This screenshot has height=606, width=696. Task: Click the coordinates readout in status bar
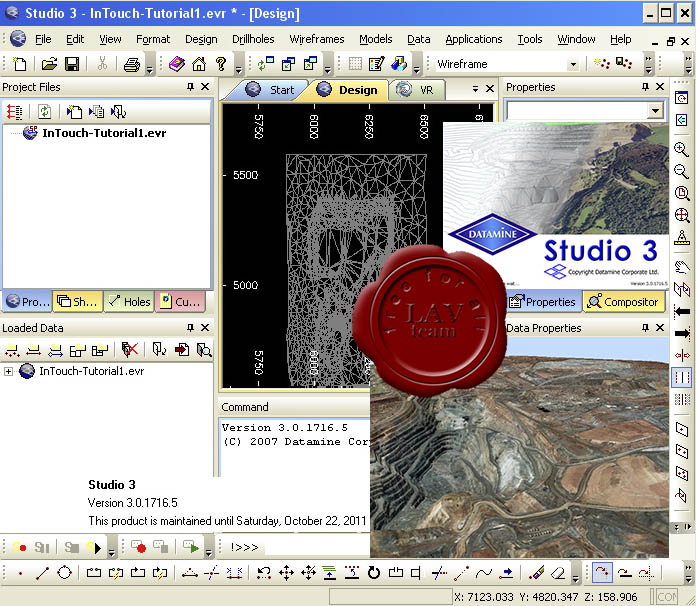pos(546,597)
